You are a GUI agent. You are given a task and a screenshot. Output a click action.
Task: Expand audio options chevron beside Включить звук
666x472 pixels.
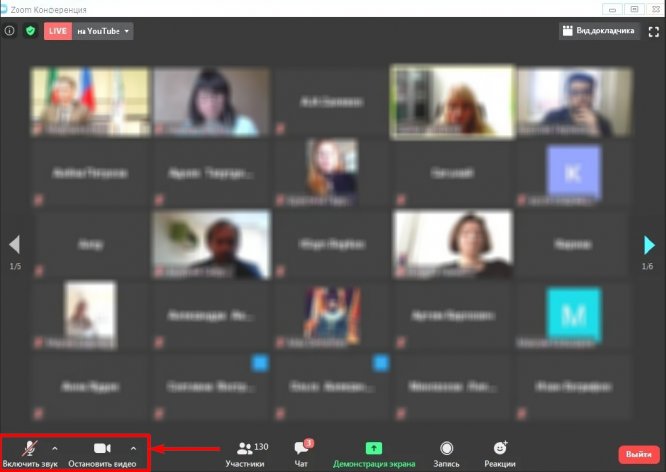point(55,448)
